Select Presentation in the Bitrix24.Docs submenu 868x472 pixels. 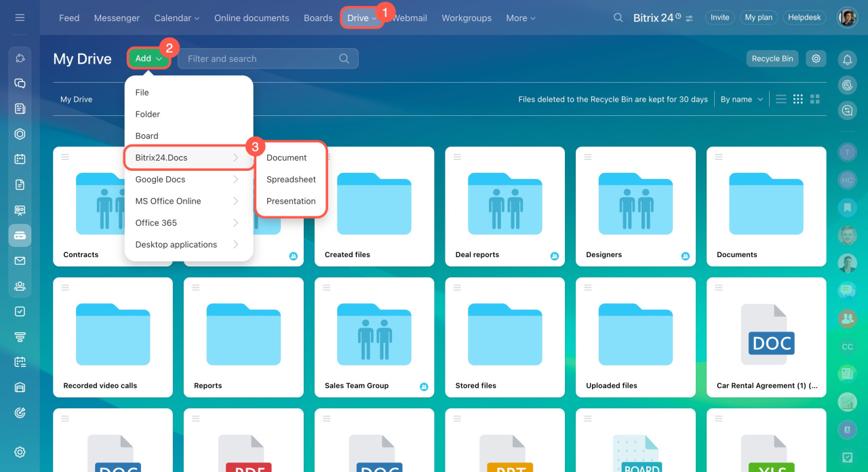coord(292,201)
